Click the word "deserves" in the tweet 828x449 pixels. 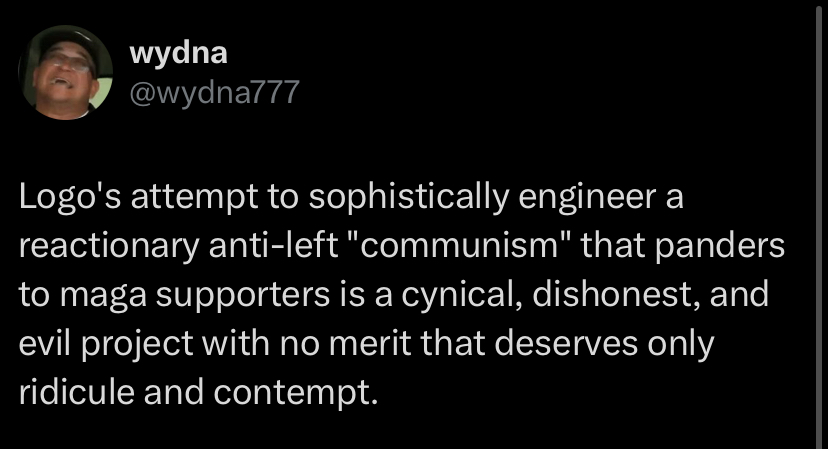coord(567,343)
